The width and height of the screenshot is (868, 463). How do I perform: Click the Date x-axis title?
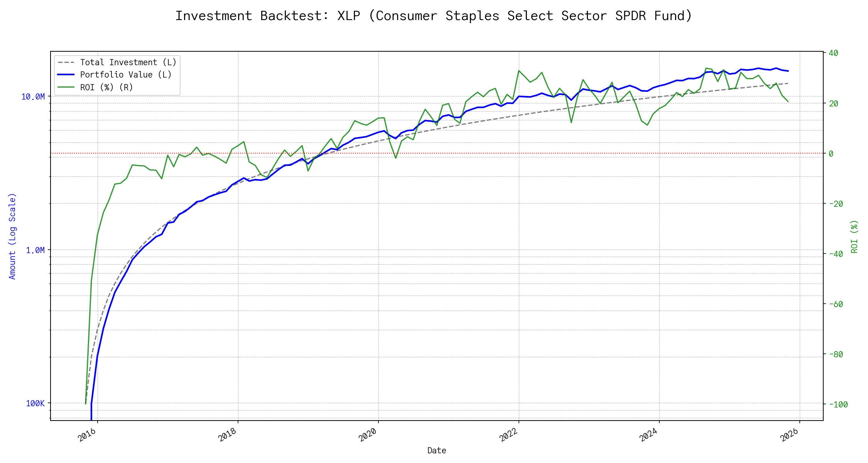[437, 451]
